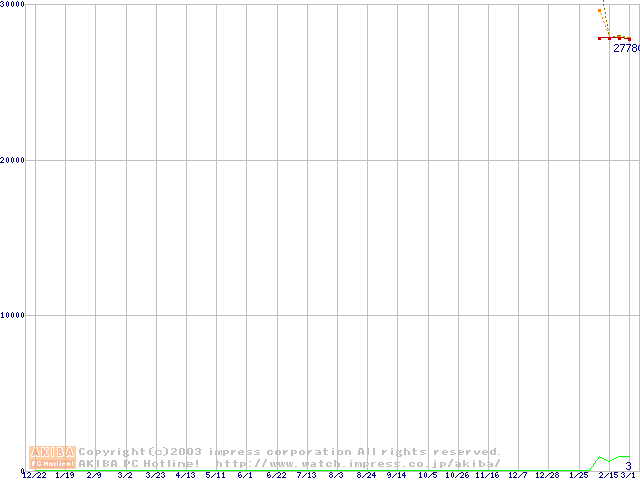Click the 27780 price value label
This screenshot has height=480, width=640.
click(x=625, y=48)
